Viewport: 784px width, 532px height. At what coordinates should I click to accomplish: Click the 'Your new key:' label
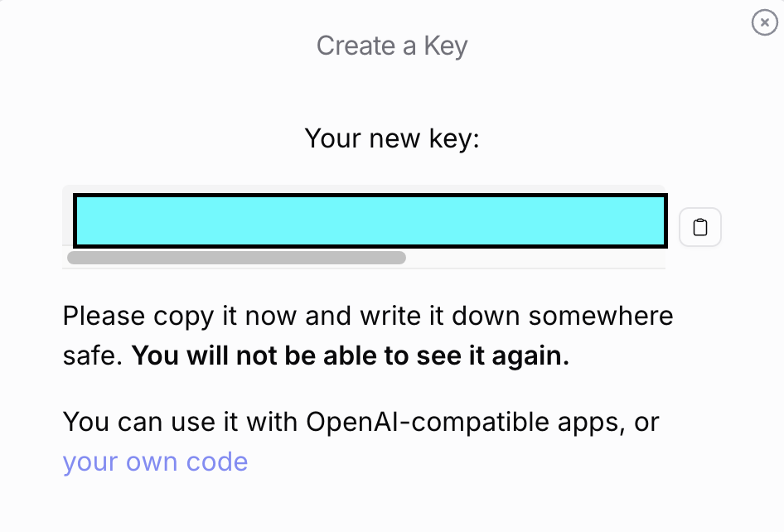tap(392, 138)
